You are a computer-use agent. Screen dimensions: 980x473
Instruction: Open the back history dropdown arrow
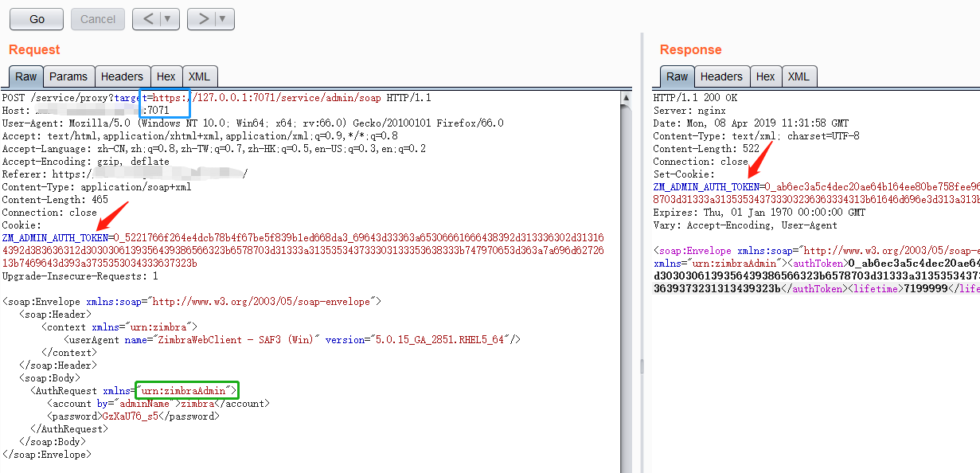(170, 19)
